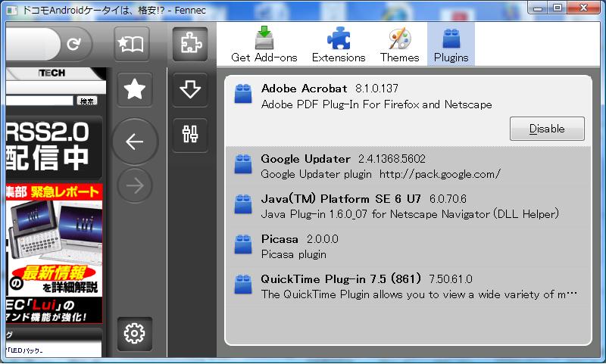Click the Adobe PDF Plug-In description text

pyautogui.click(x=376, y=104)
